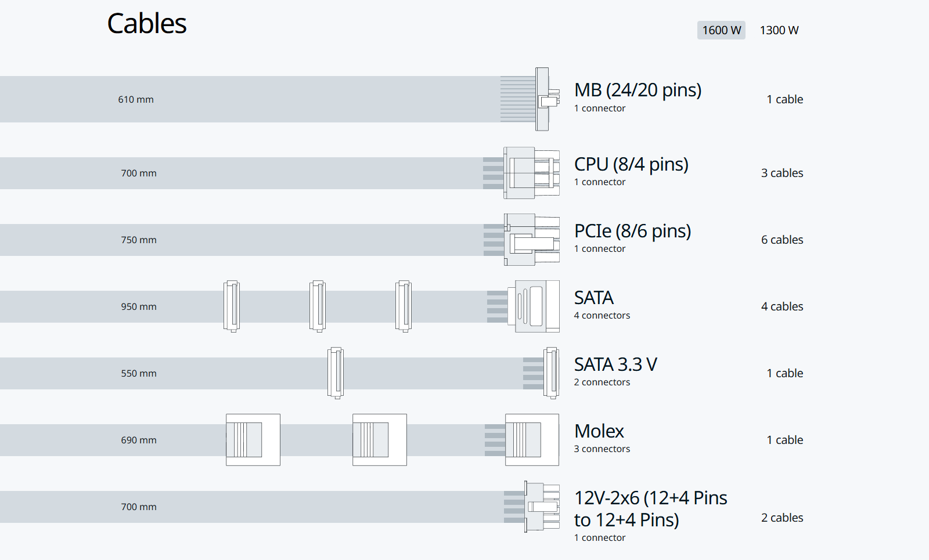Select the 1600 W wattage tab
This screenshot has width=929, height=560.
tap(721, 30)
